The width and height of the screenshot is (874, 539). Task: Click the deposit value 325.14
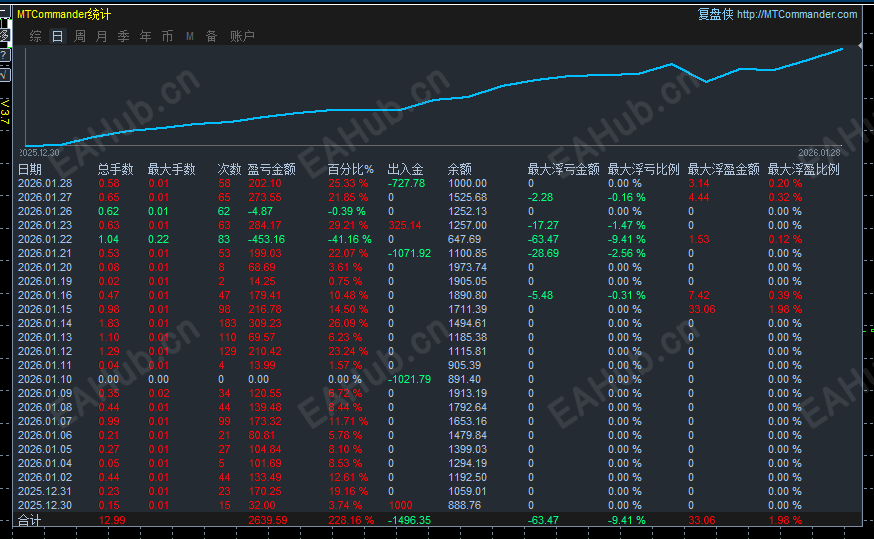coord(405,225)
